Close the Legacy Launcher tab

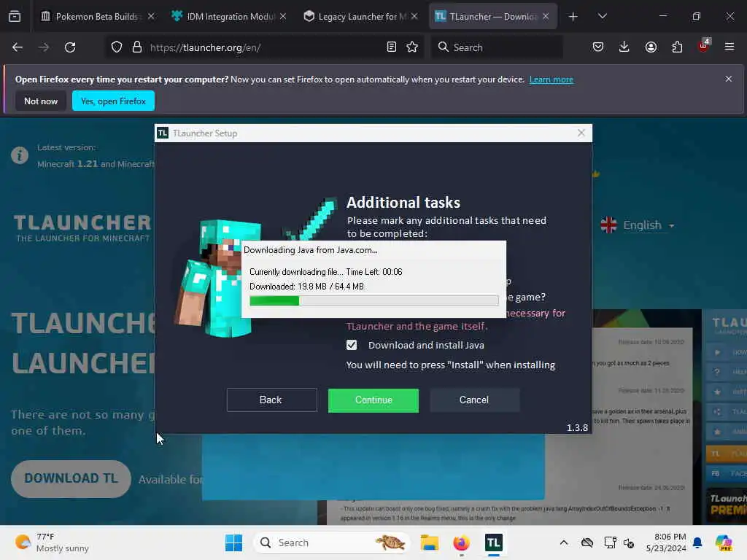[414, 17]
